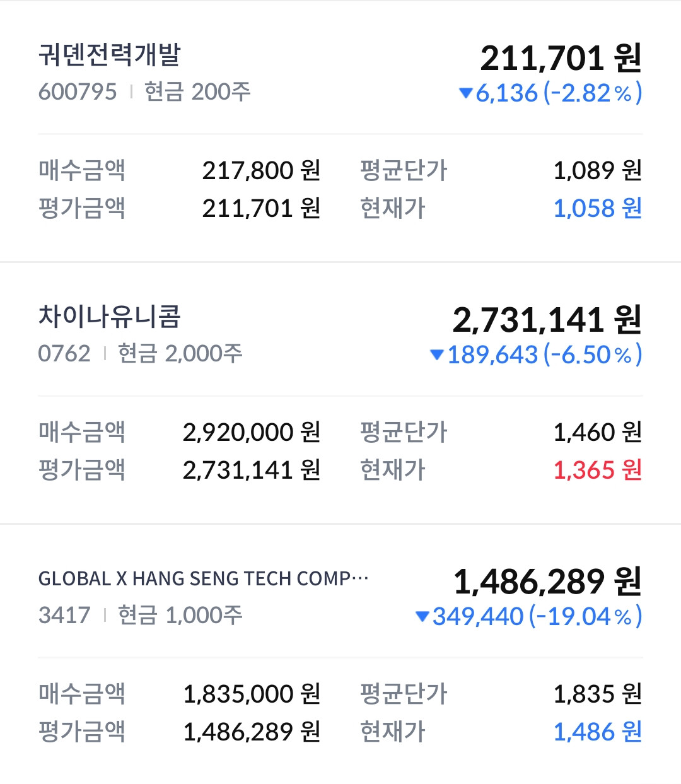Click the blue down triangle beside 6,136
The height and width of the screenshot is (784, 681).
click(466, 93)
